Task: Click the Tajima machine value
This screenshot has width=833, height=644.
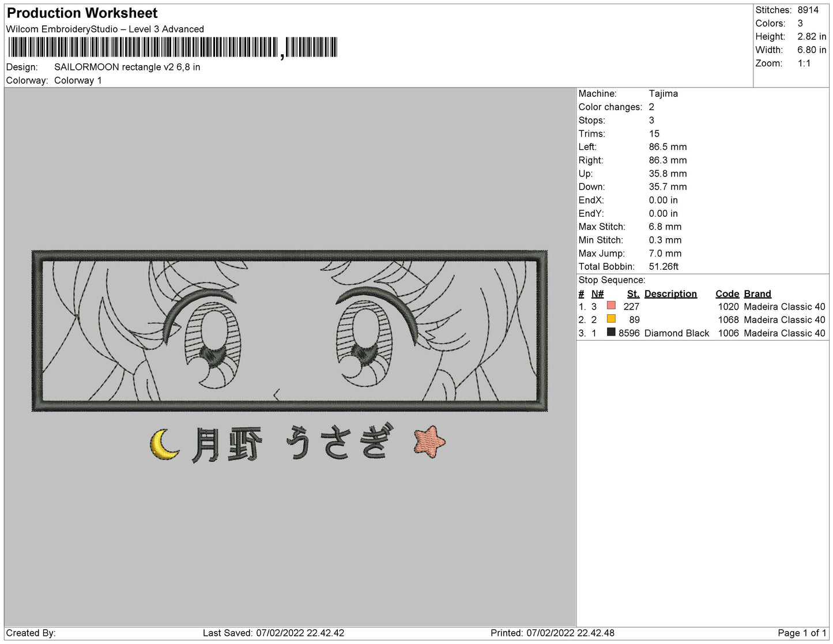Action: click(663, 93)
